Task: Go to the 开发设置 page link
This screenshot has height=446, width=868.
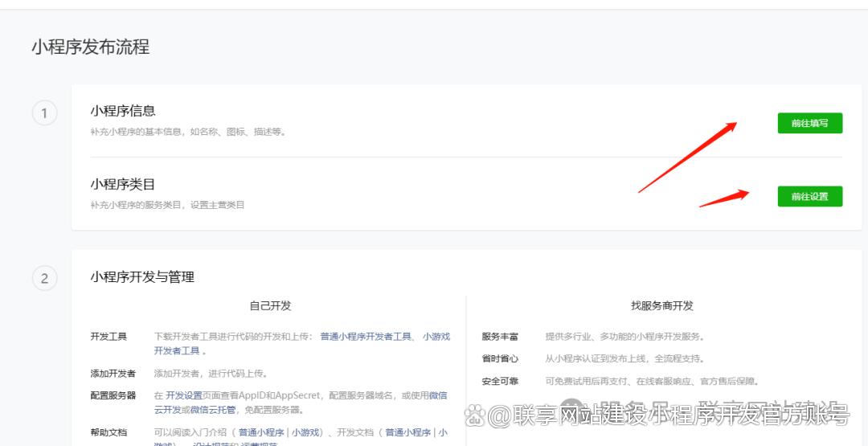Action: tap(184, 395)
